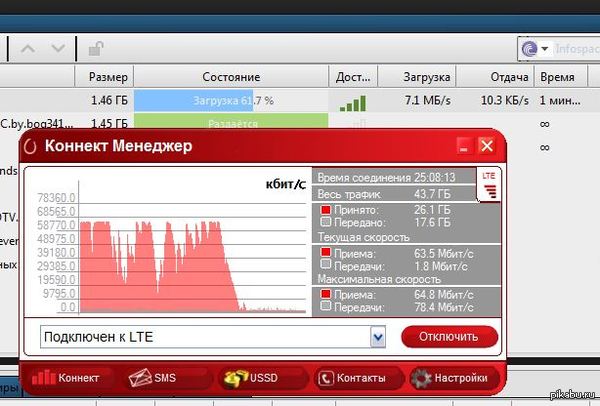Click the Загрузка 61.7% progress bar
The image size is (600, 406).
(x=231, y=101)
